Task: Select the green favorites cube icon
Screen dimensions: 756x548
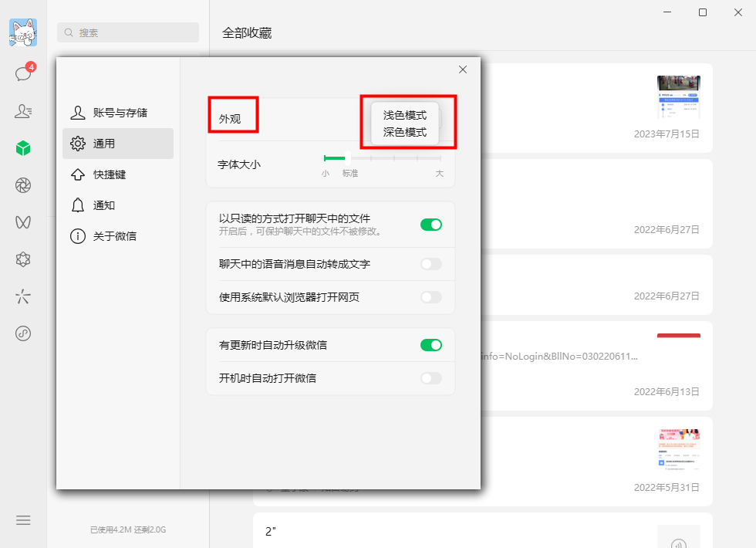Action: (23, 148)
